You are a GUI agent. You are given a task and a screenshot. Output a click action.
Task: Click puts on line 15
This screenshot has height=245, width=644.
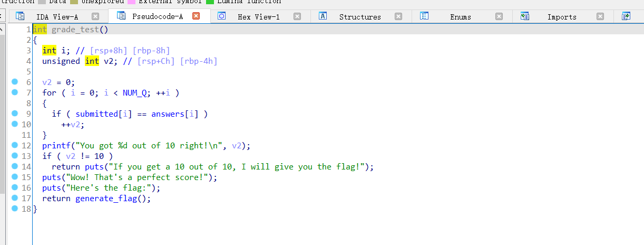[52, 177]
